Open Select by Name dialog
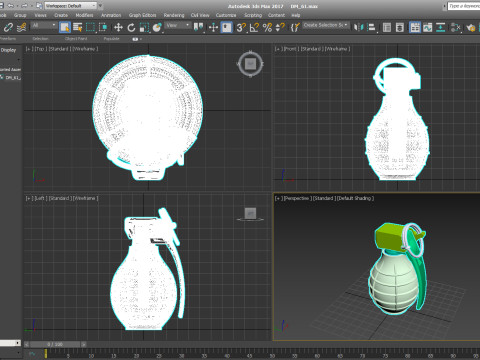The image size is (480, 360). (x=78, y=27)
